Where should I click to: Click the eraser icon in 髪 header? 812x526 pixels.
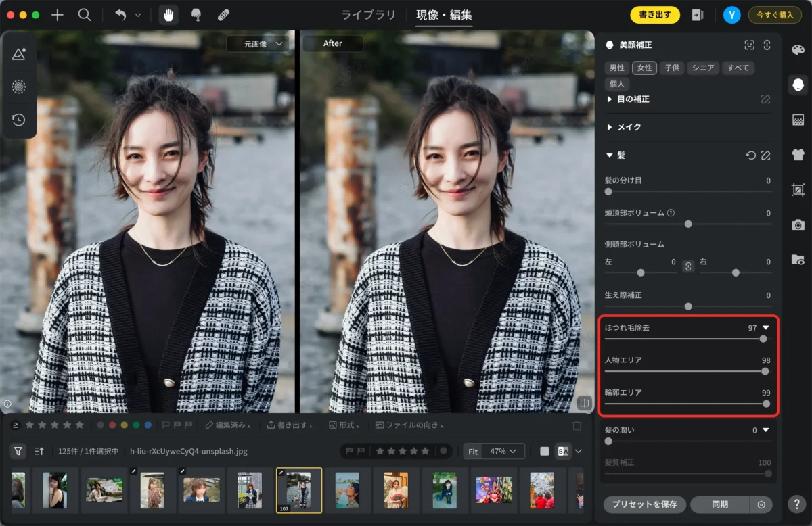coord(765,156)
